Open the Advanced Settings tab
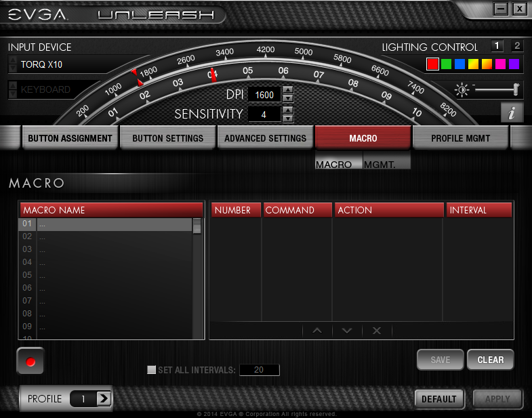This screenshot has height=418, width=532. 265,138
